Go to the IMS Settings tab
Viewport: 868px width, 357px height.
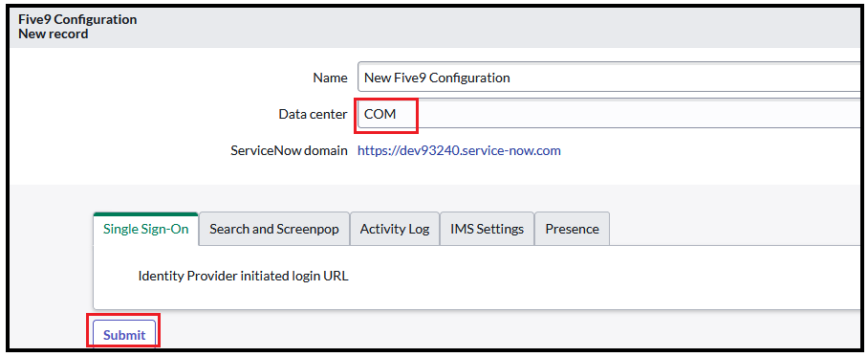click(x=488, y=229)
